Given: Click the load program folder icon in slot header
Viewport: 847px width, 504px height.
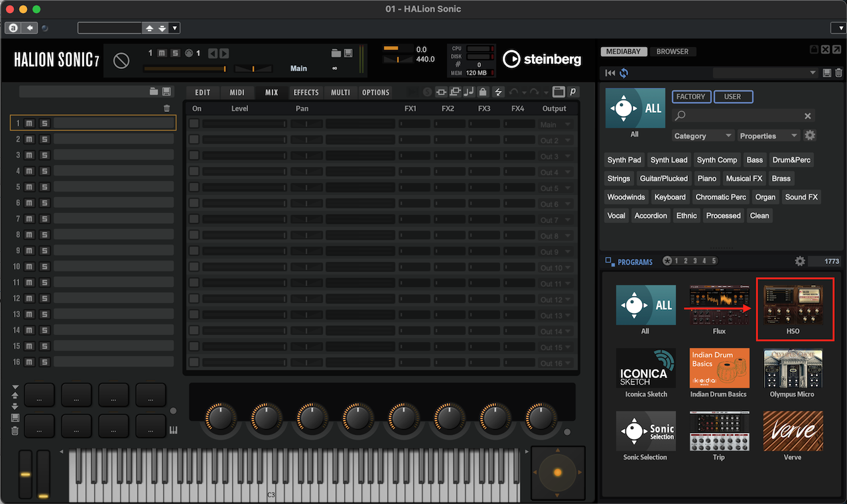Looking at the screenshot, I should pos(336,53).
